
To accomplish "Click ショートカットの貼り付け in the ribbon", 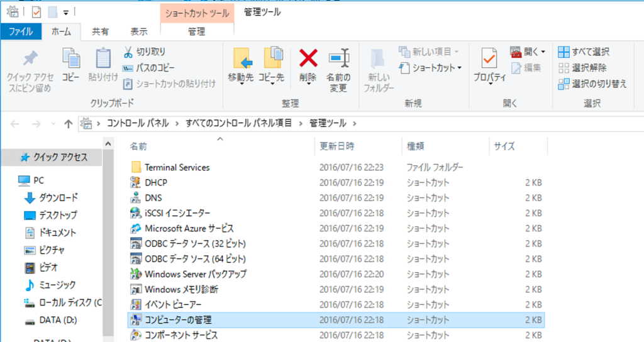I will point(169,84).
